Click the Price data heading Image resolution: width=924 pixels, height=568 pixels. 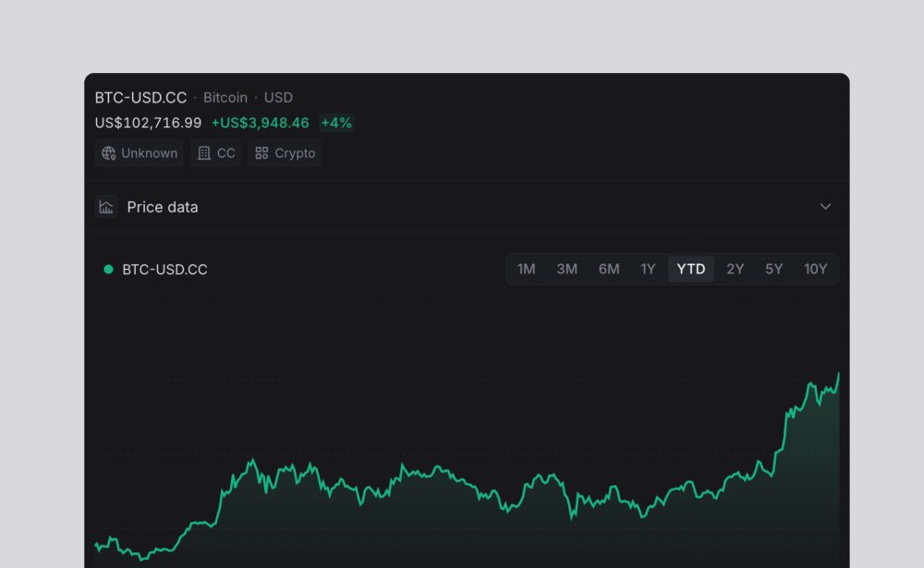coord(162,207)
